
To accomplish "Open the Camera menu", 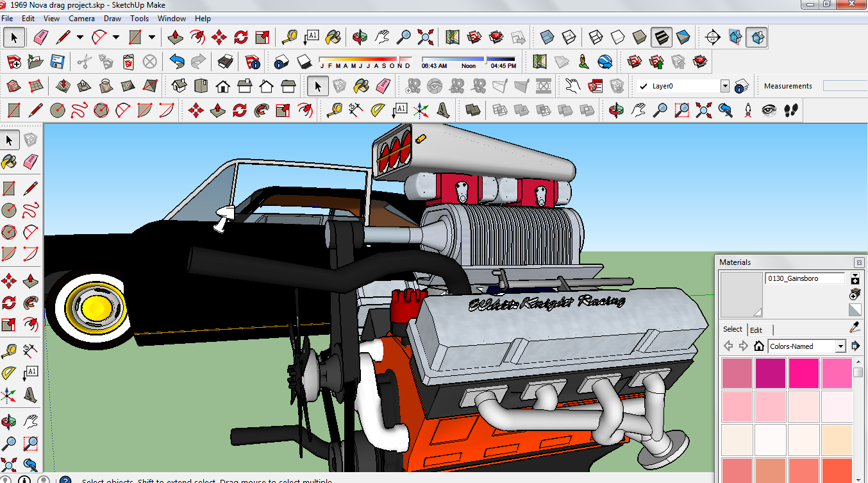I will click(81, 19).
